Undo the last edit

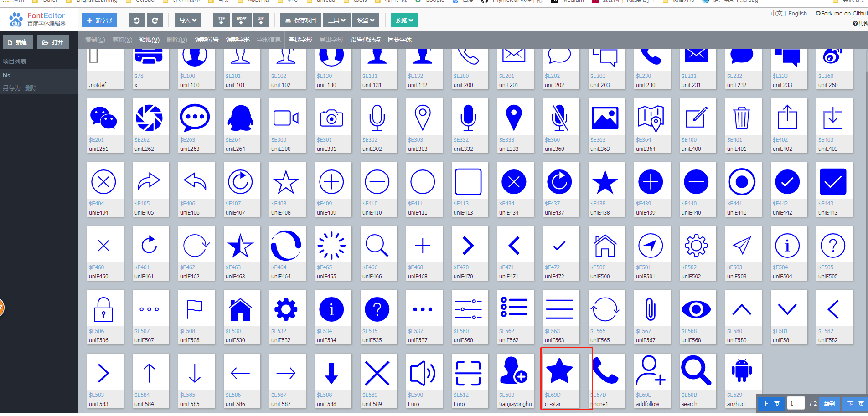pos(136,20)
